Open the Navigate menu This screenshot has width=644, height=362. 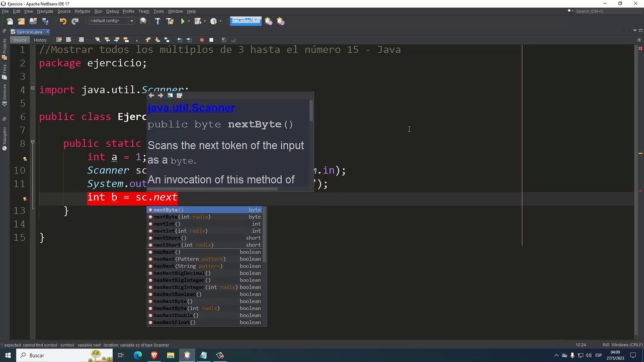click(x=45, y=11)
